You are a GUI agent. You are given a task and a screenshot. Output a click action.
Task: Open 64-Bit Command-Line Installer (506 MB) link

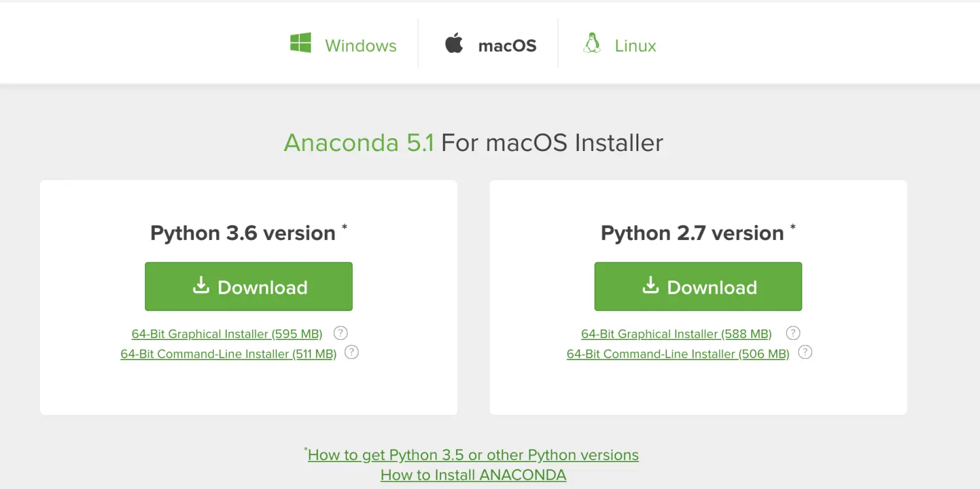[x=678, y=354]
